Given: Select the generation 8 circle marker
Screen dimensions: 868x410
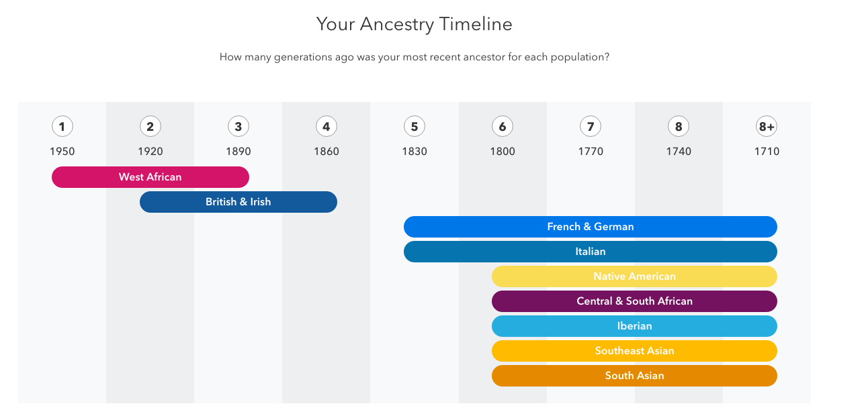Looking at the screenshot, I should [x=678, y=126].
